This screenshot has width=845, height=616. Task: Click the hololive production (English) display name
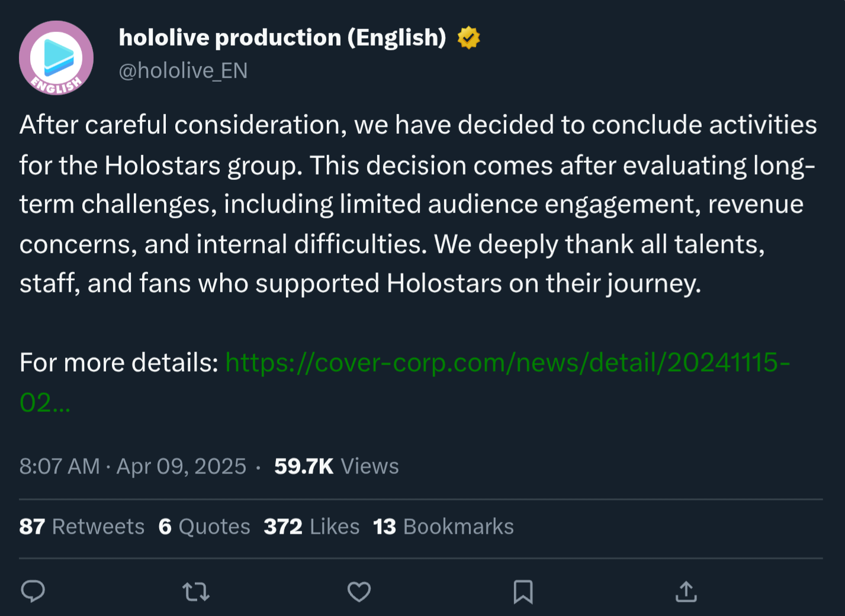[282, 38]
